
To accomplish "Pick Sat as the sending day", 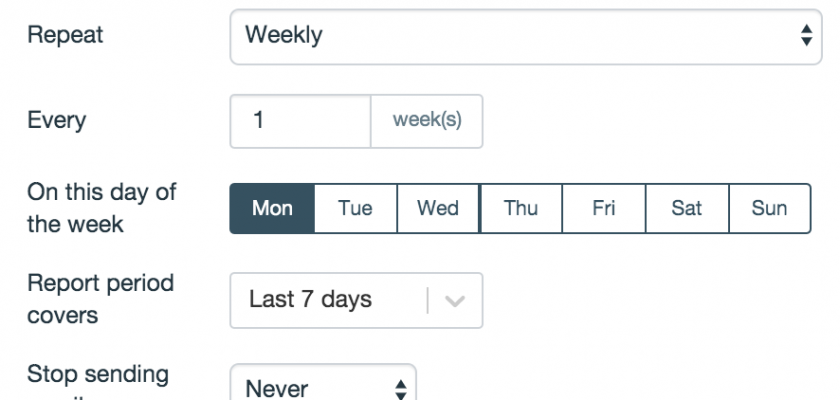I will point(686,208).
